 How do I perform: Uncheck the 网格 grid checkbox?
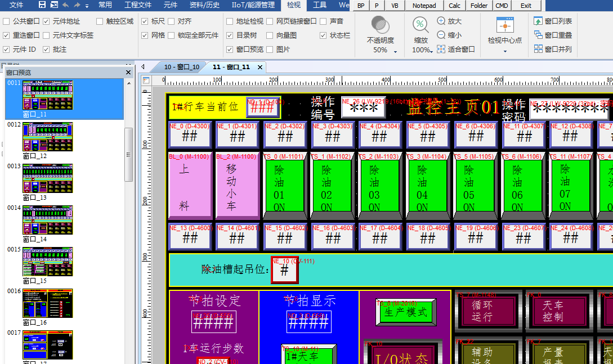(145, 35)
